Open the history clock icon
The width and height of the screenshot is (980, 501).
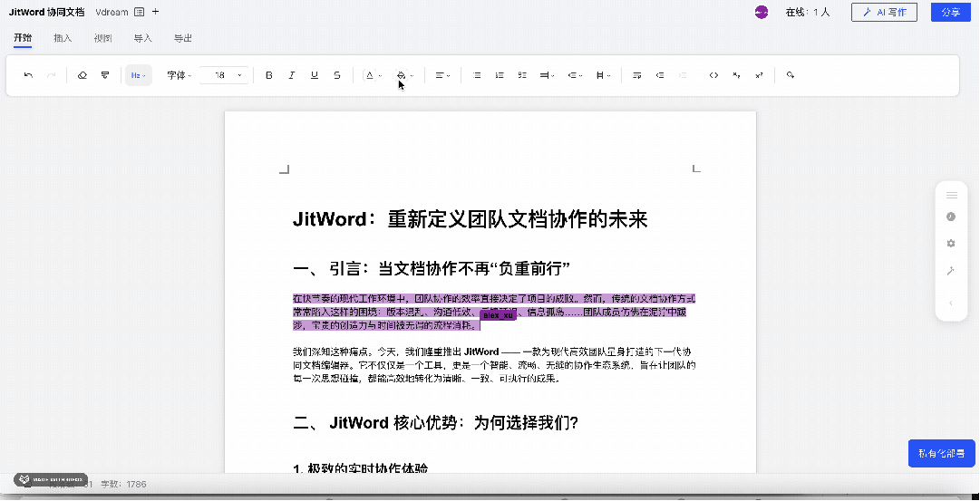tap(951, 217)
